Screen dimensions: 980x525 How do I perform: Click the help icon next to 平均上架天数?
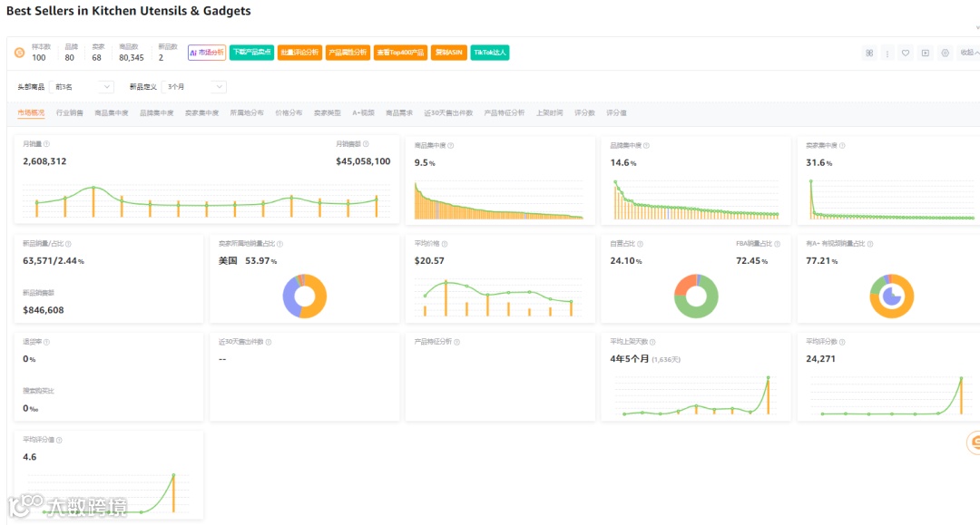click(x=652, y=342)
